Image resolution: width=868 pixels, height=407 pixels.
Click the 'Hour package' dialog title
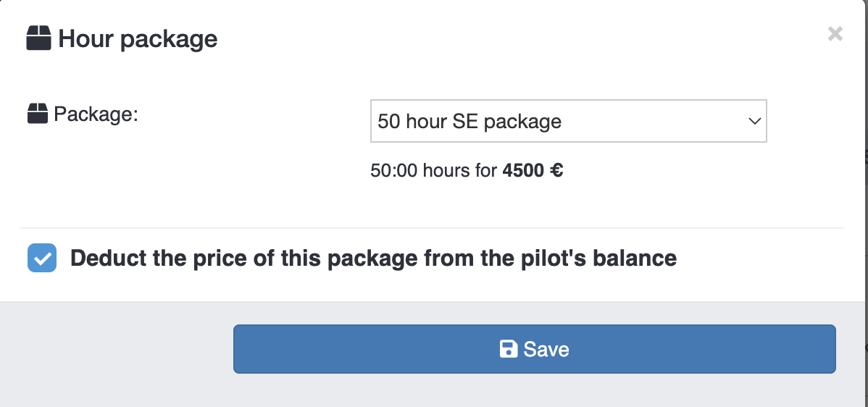point(138,38)
